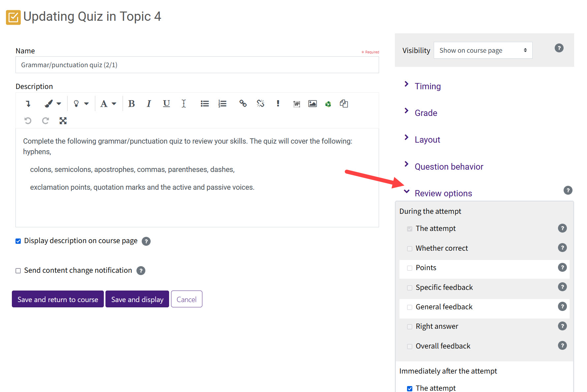
Task: Click Save and return to course
Action: pos(58,299)
